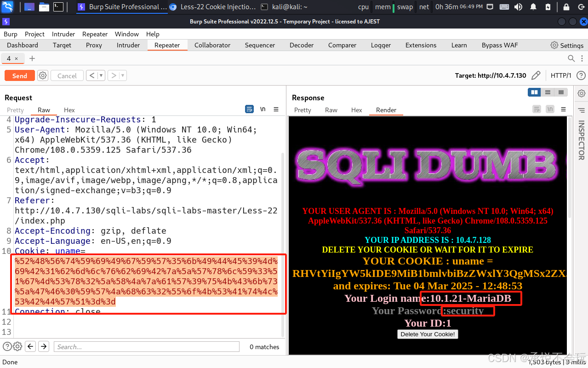Image resolution: width=588 pixels, height=368 pixels.
Task: Switch to the Sequencer tab
Action: (260, 45)
